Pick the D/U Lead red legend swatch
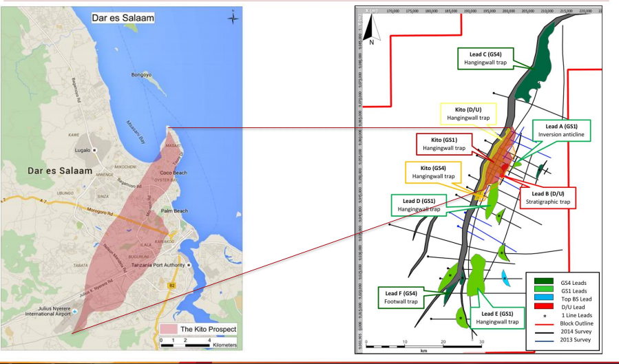 point(545,306)
